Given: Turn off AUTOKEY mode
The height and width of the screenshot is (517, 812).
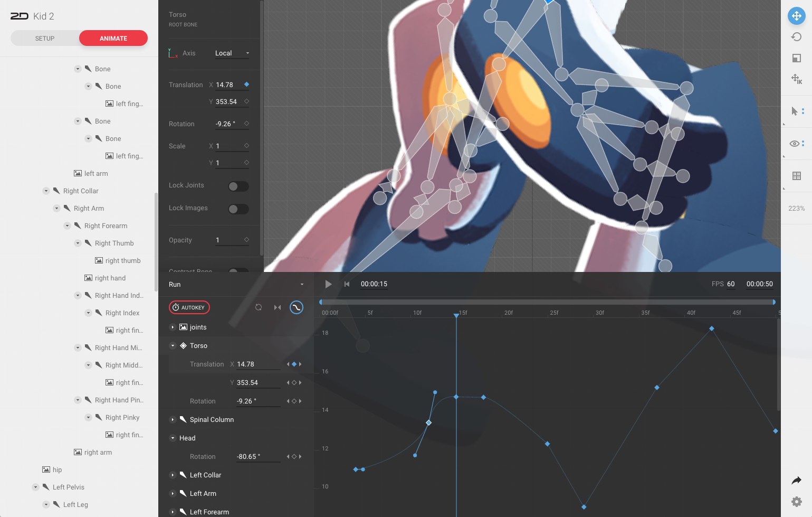Looking at the screenshot, I should click(x=189, y=307).
